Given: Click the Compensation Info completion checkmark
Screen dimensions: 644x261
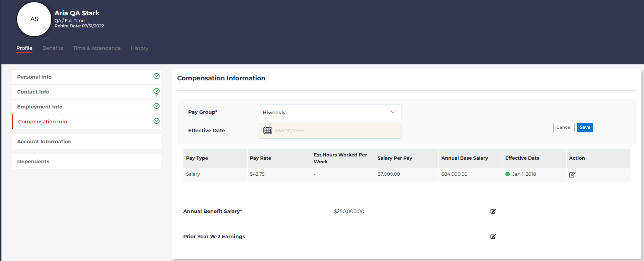Looking at the screenshot, I should (x=156, y=121).
